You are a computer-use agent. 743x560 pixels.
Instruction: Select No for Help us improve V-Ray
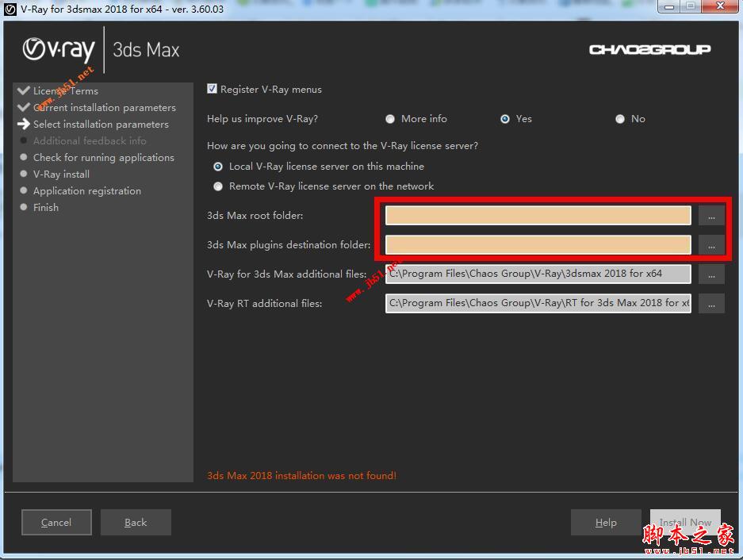[x=620, y=119]
